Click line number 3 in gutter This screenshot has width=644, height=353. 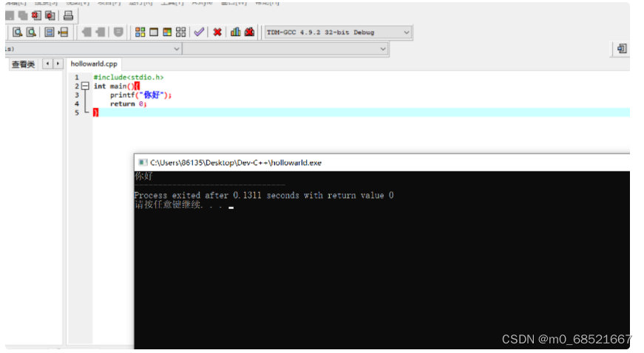[x=77, y=95]
